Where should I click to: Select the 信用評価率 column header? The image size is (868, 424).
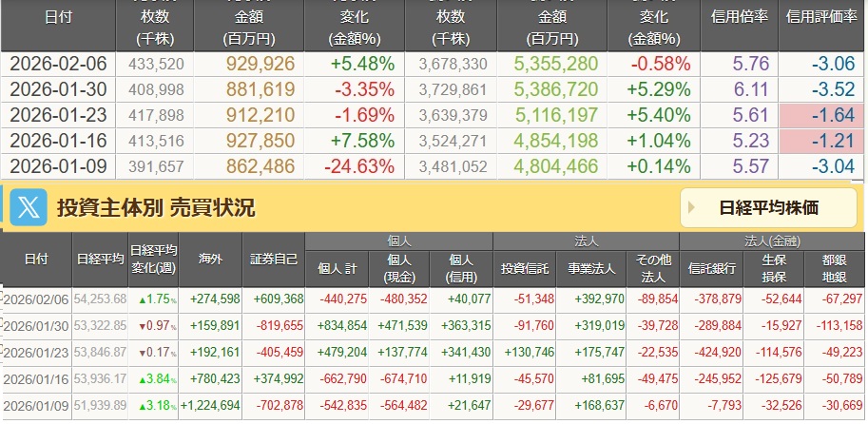tap(821, 17)
